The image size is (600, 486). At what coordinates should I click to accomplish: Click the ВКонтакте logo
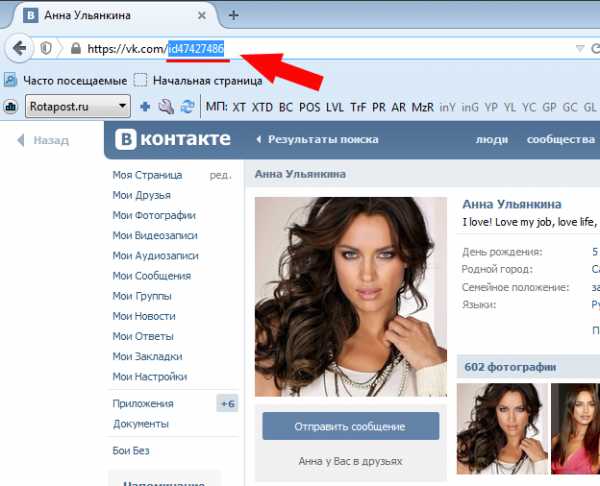click(x=173, y=139)
